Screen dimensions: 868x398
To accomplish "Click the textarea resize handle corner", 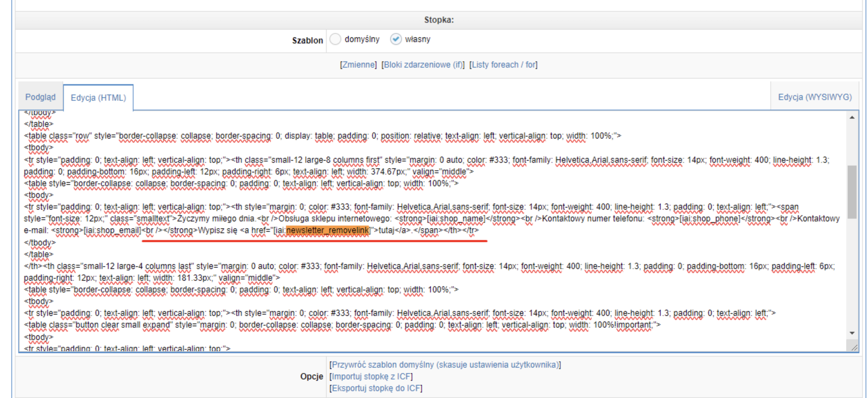I will coord(854,348).
